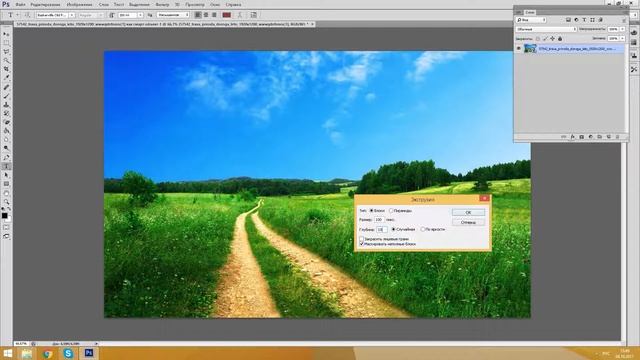Click Отмена in the Extrude dialog

(x=468, y=222)
